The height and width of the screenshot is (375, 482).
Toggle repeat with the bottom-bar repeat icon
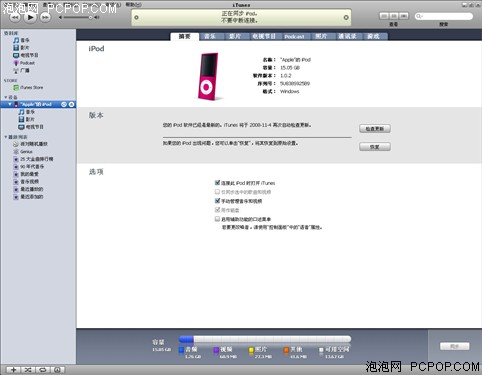[43, 370]
